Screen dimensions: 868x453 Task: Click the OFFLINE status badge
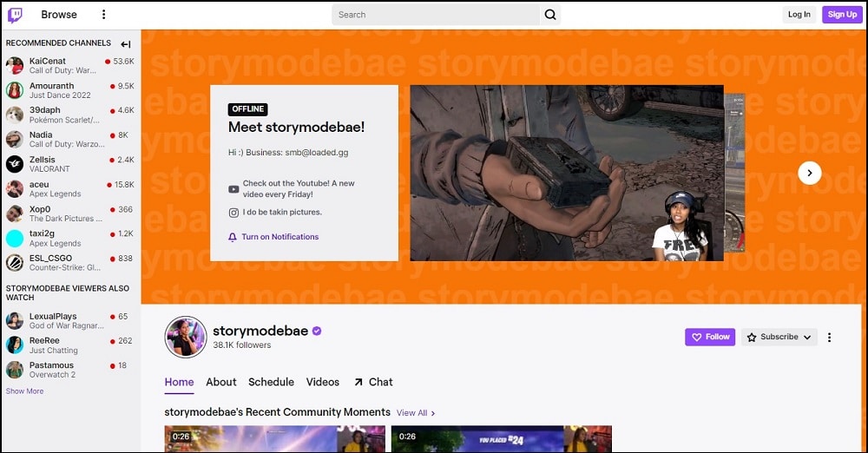[x=247, y=109]
